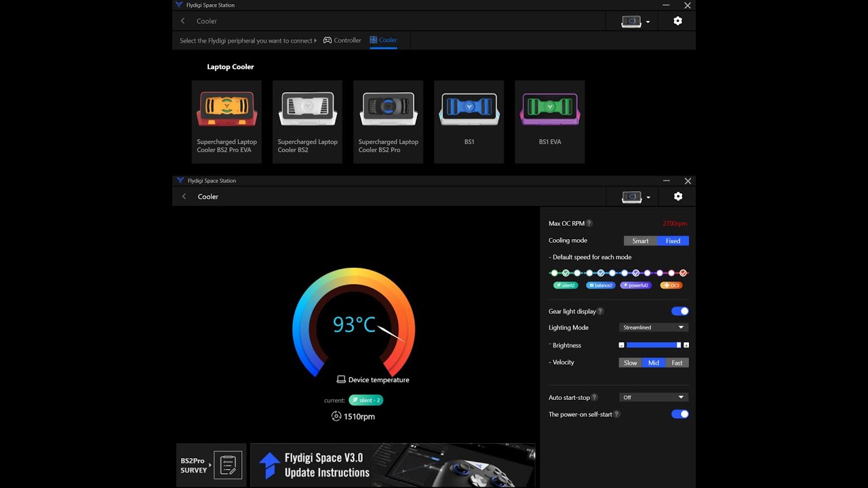
Task: Click the red 2700rpm Max OC value
Action: pos(675,224)
